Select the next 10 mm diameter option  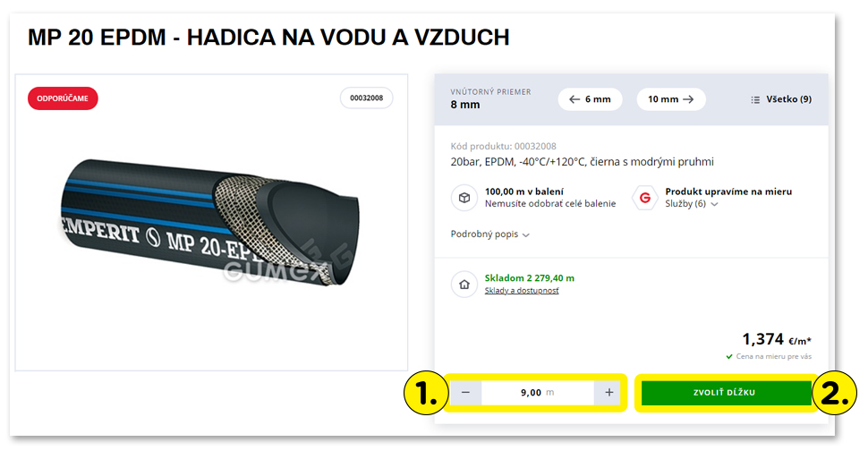pos(671,99)
